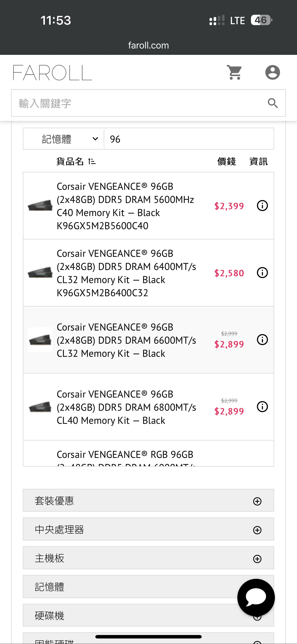Expand the 主機板 section
This screenshot has height=644, width=297.
[x=148, y=558]
